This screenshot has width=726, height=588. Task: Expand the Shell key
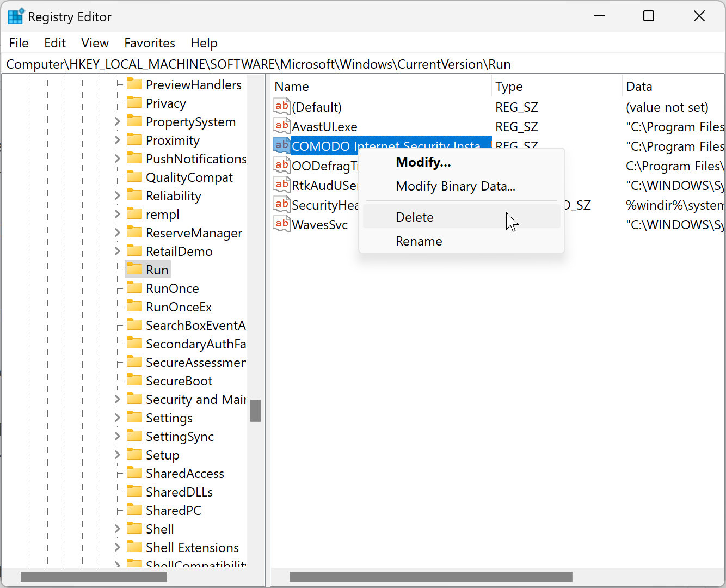coord(117,529)
